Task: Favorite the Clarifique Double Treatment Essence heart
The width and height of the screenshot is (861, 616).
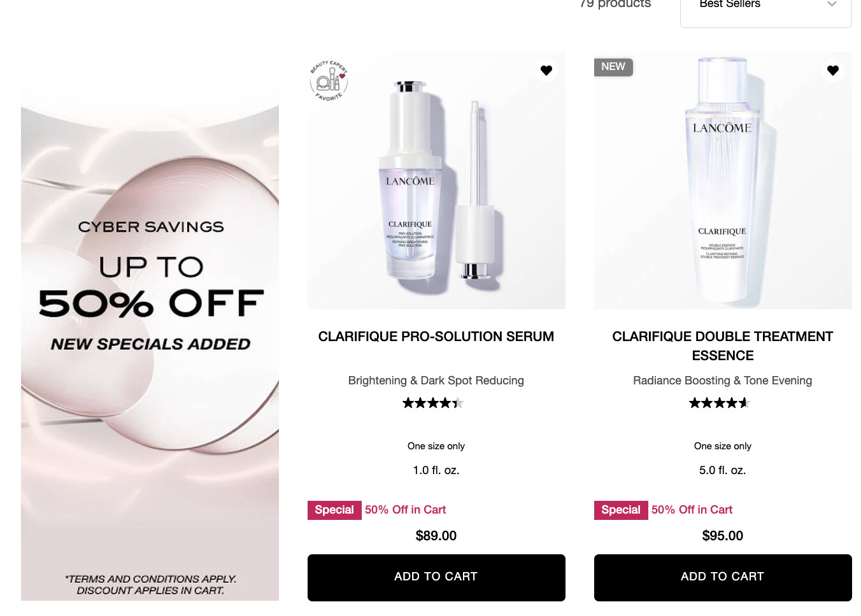Action: [833, 70]
